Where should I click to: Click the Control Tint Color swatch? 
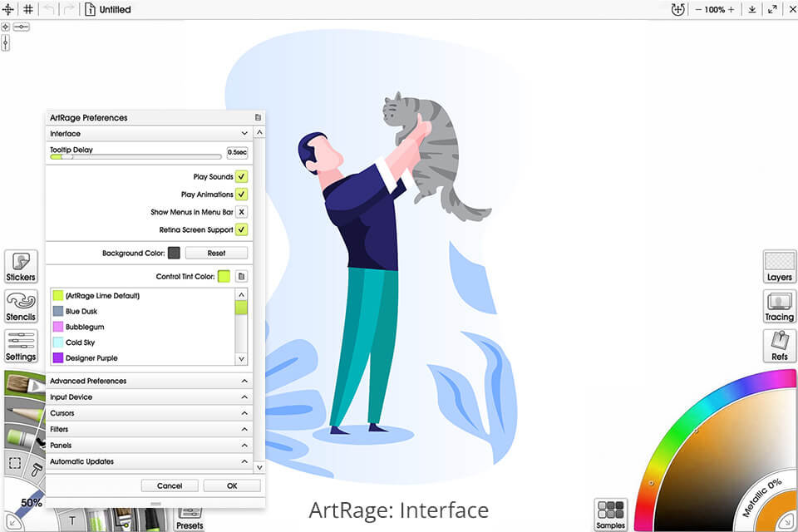tap(224, 277)
